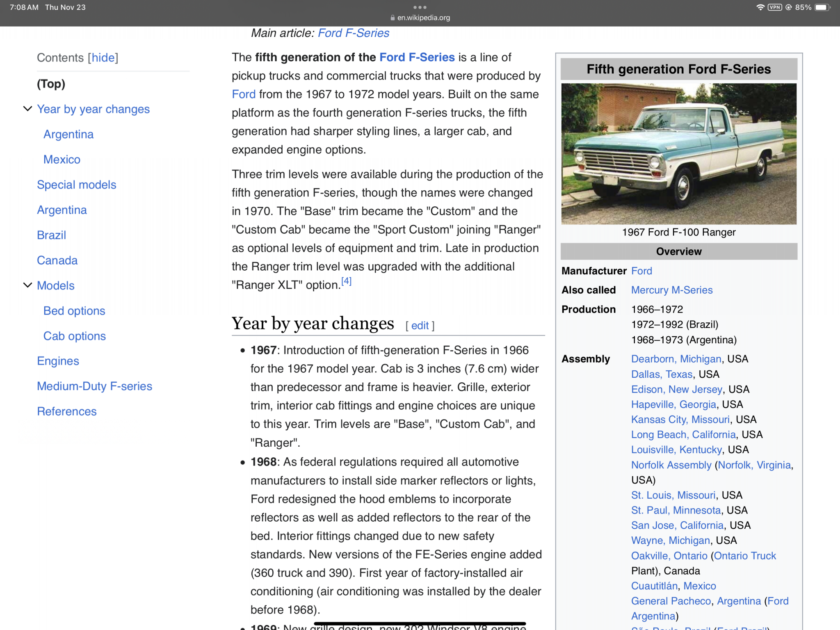840x630 pixels.
Task: Open the Argentina link beside General Pacheco
Action: coord(739,601)
